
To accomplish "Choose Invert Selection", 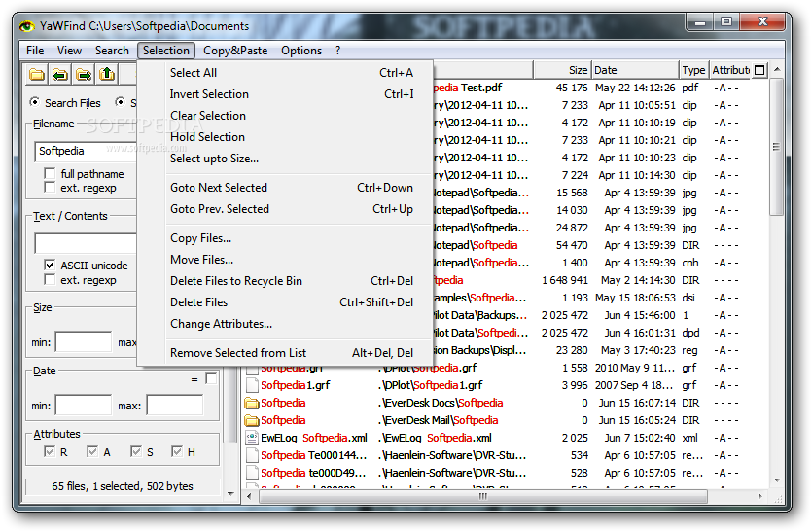I will [285, 94].
